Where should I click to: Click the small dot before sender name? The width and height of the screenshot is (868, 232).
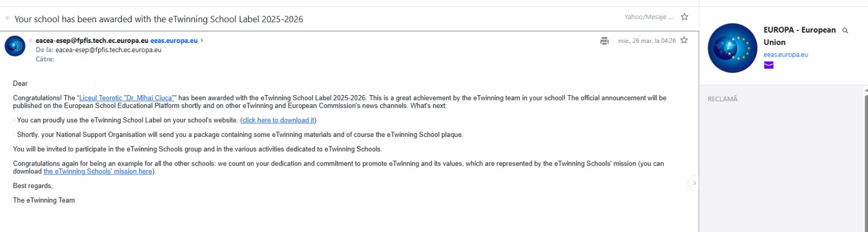click(31, 41)
